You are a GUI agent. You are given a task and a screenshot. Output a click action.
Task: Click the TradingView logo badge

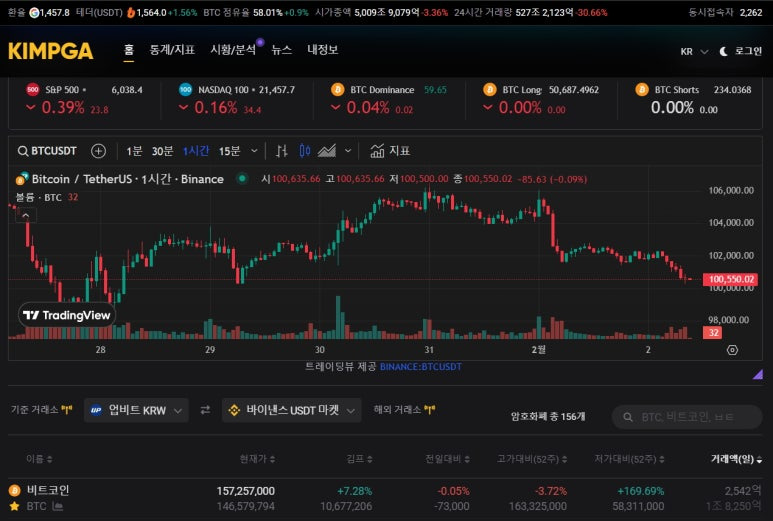tap(67, 315)
